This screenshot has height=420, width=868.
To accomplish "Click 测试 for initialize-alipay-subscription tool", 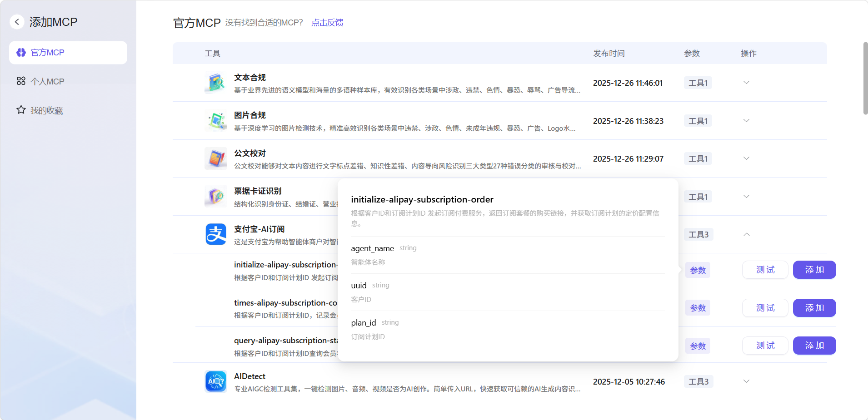I will click(x=765, y=270).
